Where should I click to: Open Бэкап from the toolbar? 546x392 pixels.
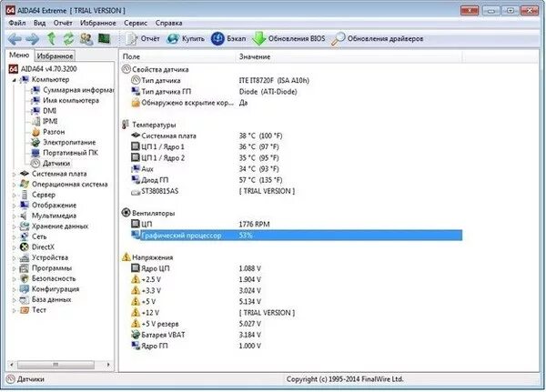228,38
